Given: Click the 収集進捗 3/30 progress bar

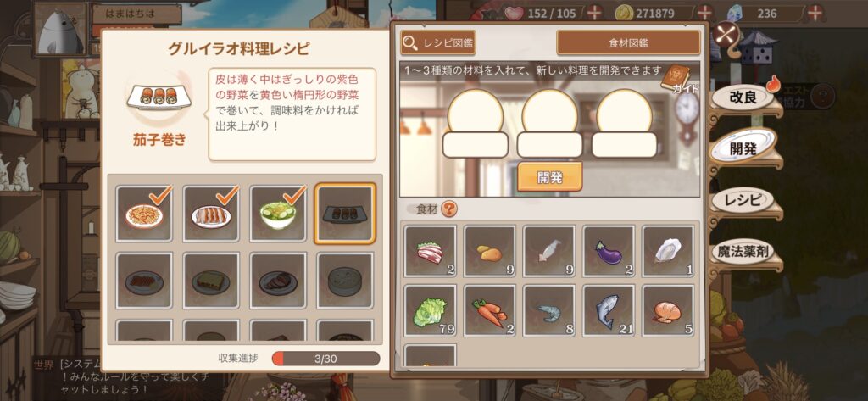Looking at the screenshot, I should (325, 359).
